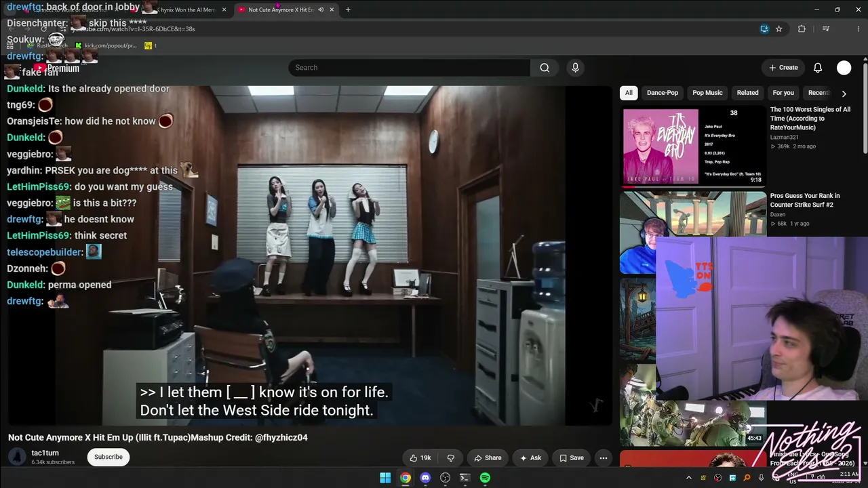868x488 pixels.
Task: Like the video with 19k likes
Action: (x=420, y=458)
